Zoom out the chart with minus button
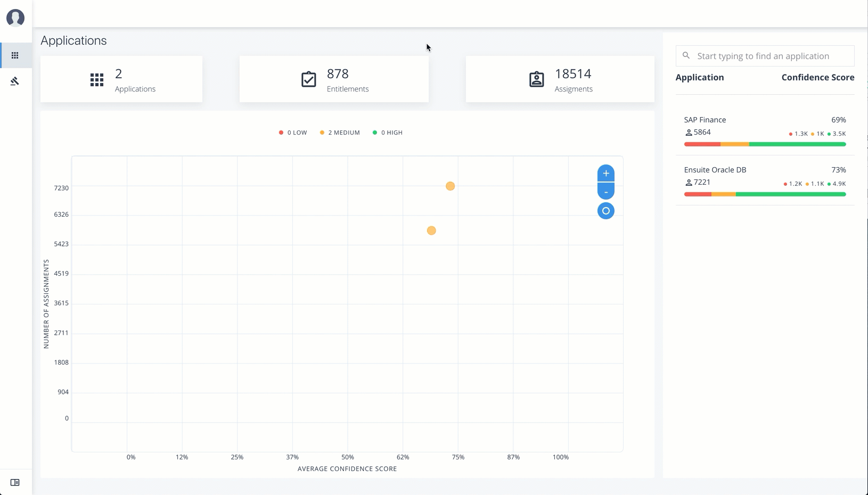Viewport: 868px width, 495px height. [605, 192]
